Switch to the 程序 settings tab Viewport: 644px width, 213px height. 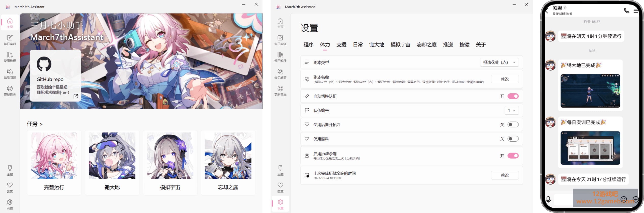309,45
